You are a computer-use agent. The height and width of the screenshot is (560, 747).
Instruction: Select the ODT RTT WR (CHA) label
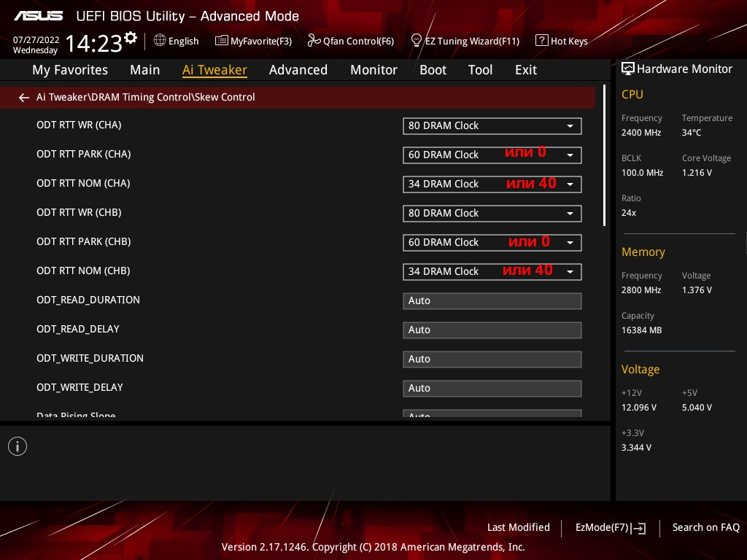tap(79, 125)
